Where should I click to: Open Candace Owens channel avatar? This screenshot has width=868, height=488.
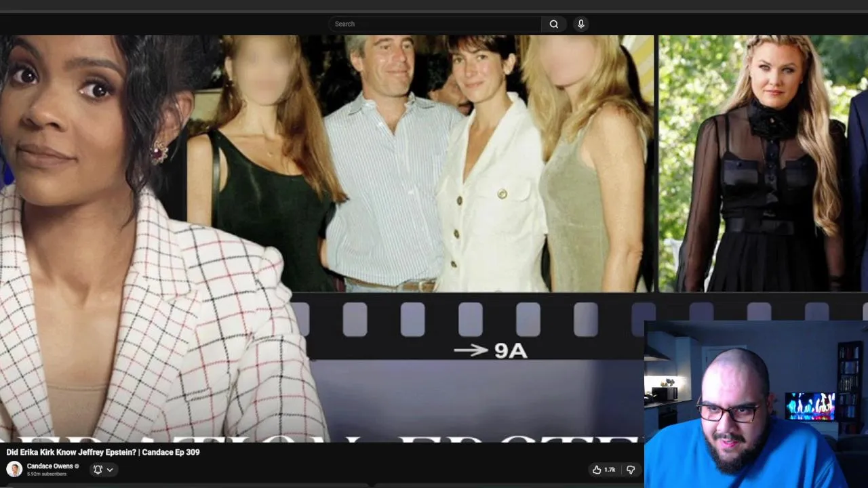14,469
